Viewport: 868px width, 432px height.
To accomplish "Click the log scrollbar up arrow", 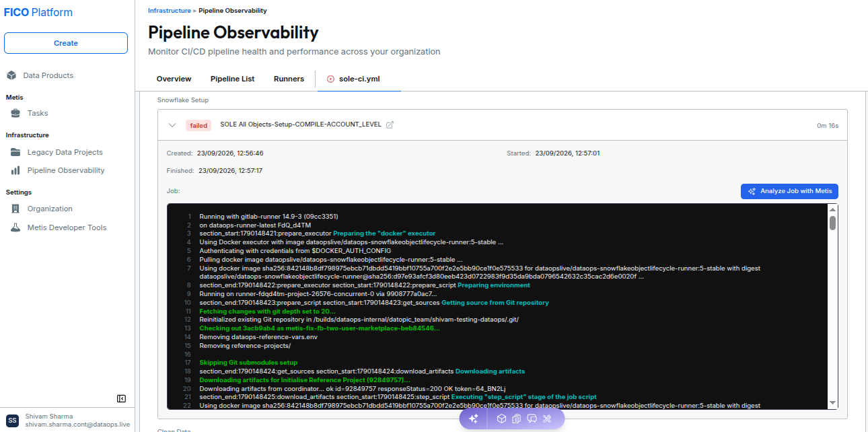I will [x=833, y=209].
